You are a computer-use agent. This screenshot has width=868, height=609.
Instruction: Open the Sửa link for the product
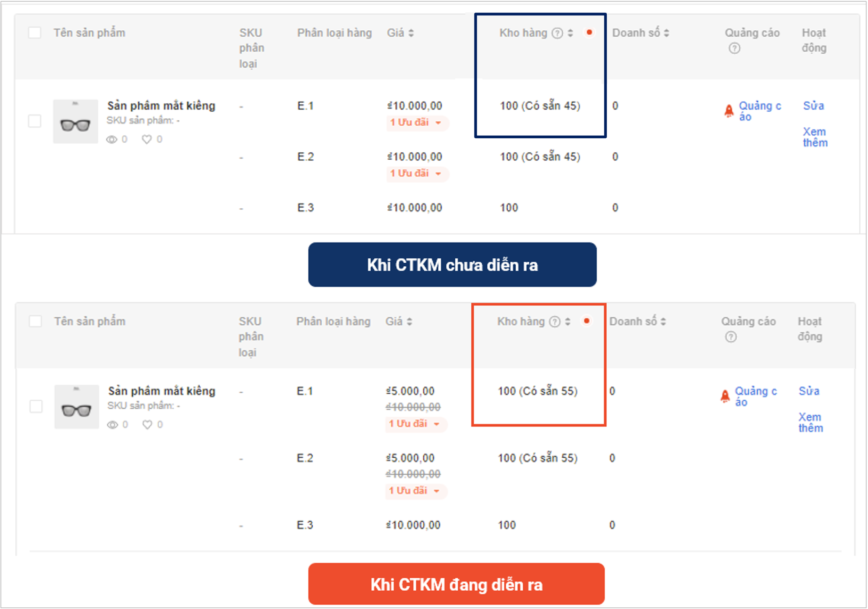(x=814, y=105)
